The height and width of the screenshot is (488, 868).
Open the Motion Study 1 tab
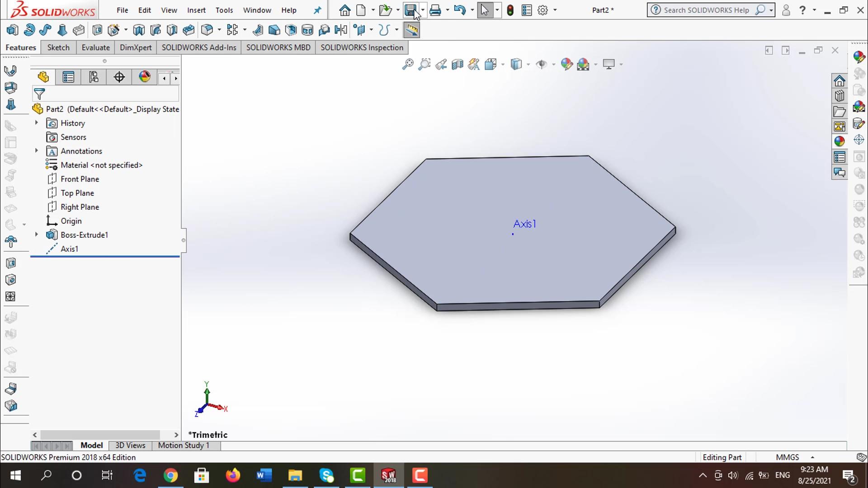[x=183, y=445]
